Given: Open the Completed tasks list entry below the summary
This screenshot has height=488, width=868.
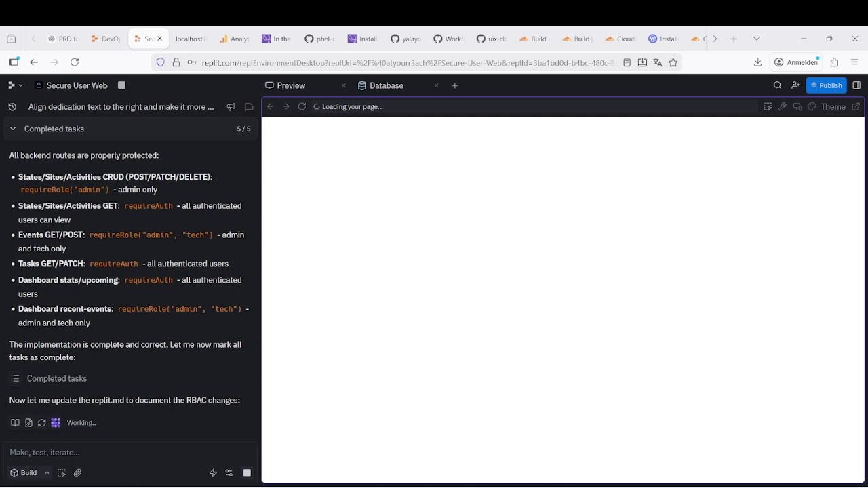Looking at the screenshot, I should pos(57,378).
